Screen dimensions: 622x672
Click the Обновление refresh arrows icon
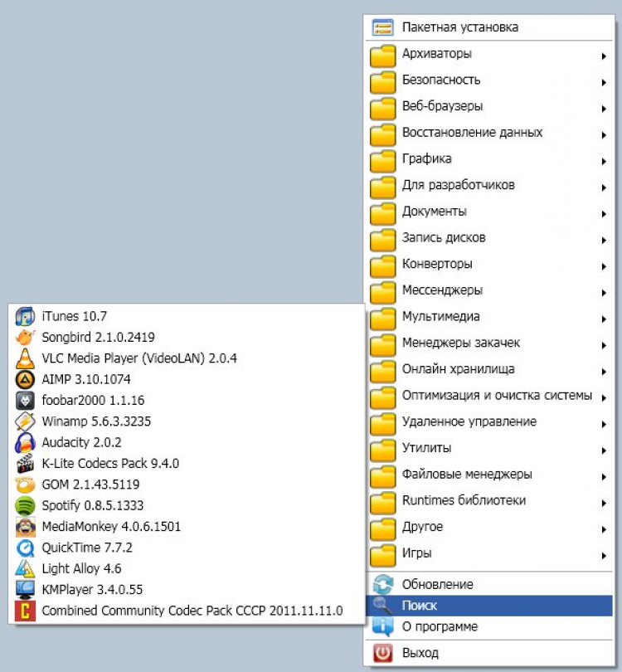pos(382,584)
